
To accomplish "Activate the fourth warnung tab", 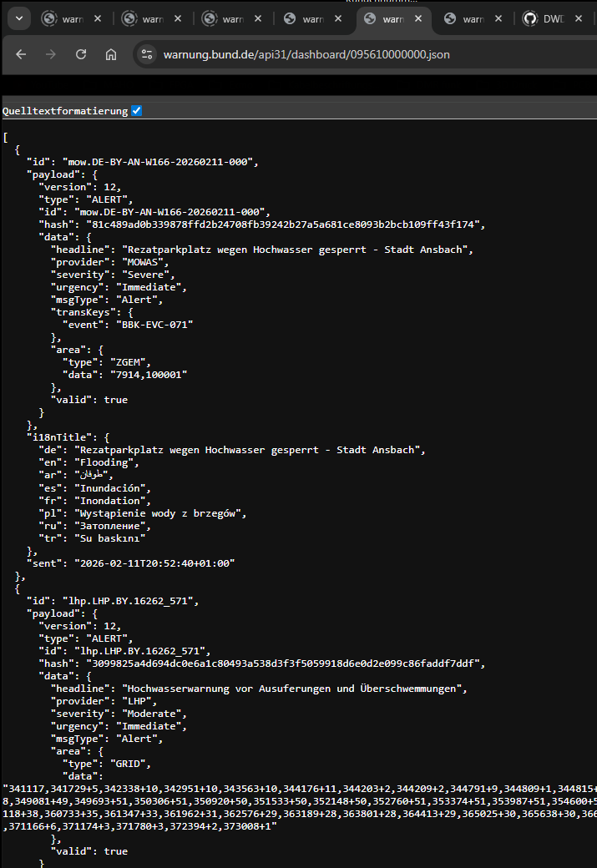I will coord(306,18).
